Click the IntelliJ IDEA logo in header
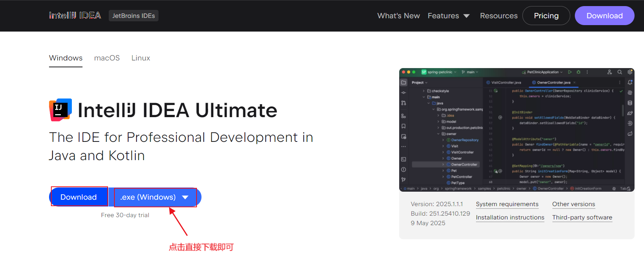The height and width of the screenshot is (259, 644). point(75,16)
